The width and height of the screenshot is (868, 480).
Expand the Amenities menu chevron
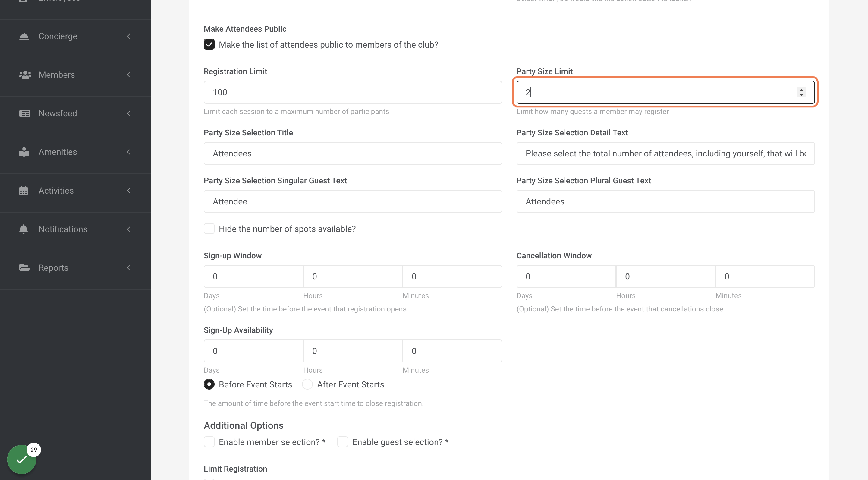tap(129, 152)
